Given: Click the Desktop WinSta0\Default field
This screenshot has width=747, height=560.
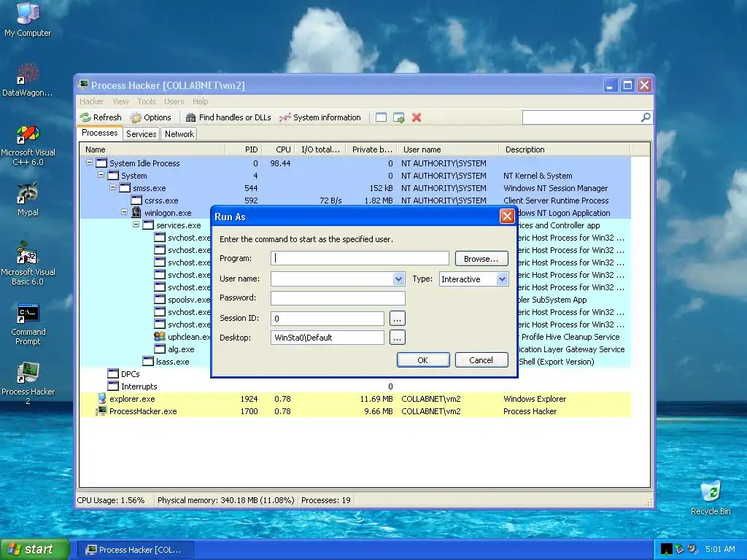Looking at the screenshot, I should tap(328, 338).
